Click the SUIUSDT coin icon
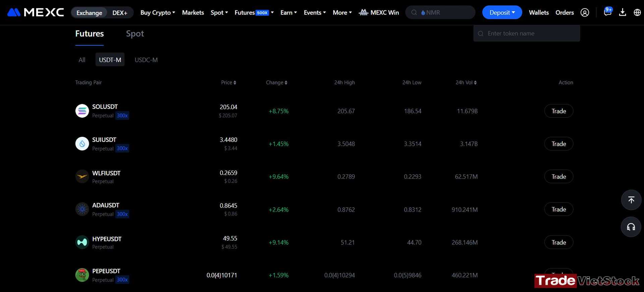 pos(82,144)
